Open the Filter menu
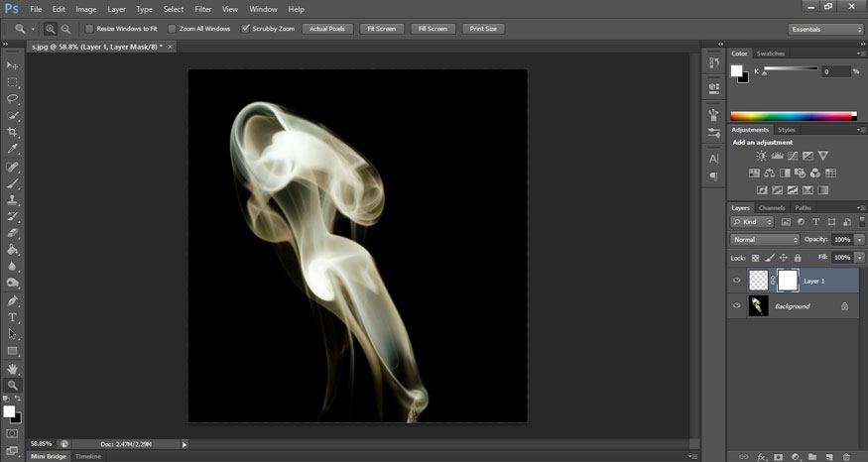The image size is (868, 462). (x=203, y=9)
